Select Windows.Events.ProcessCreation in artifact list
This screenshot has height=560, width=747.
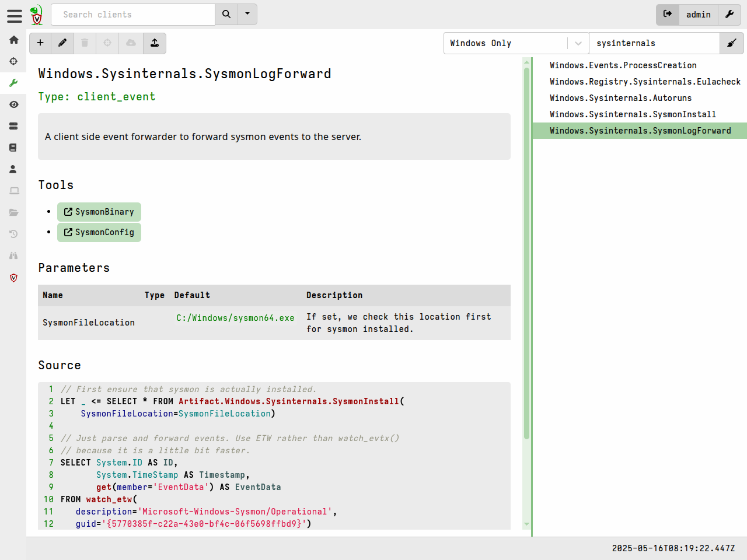(640, 65)
